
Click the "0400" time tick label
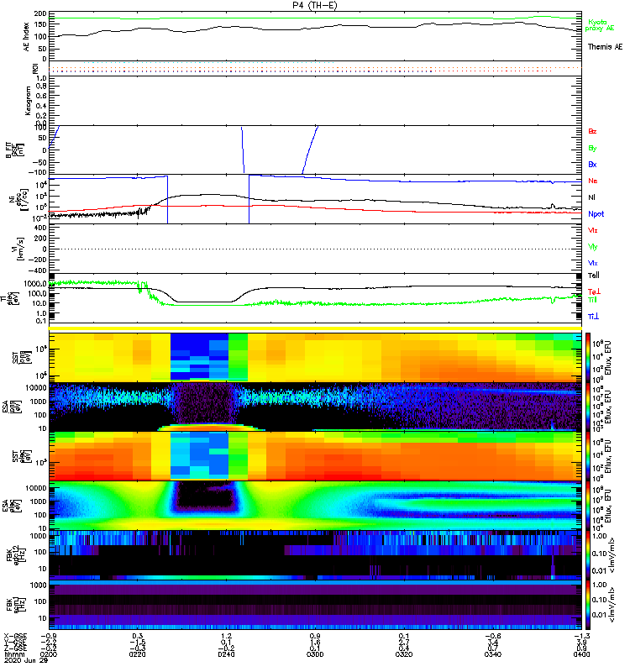(x=581, y=654)
